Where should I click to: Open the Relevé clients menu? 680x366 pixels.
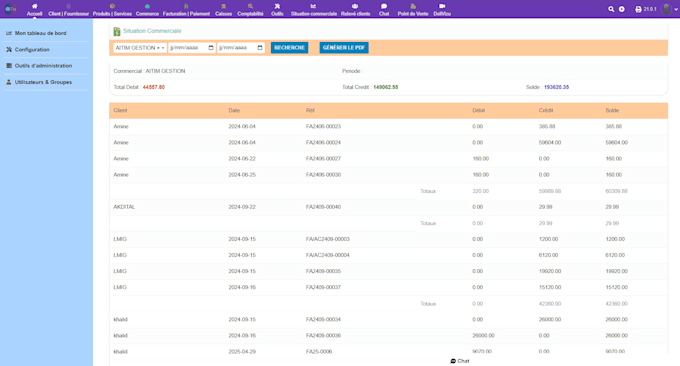(356, 10)
